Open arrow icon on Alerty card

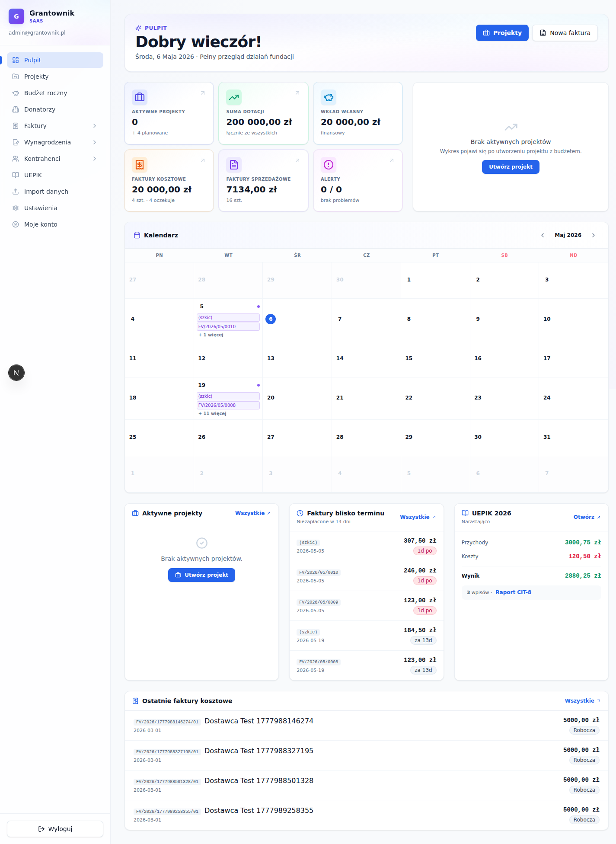coord(392,160)
